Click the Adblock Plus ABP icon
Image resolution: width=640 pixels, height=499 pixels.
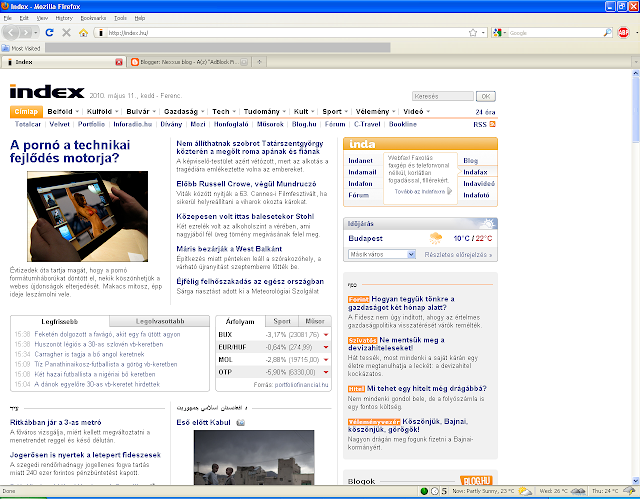(623, 33)
